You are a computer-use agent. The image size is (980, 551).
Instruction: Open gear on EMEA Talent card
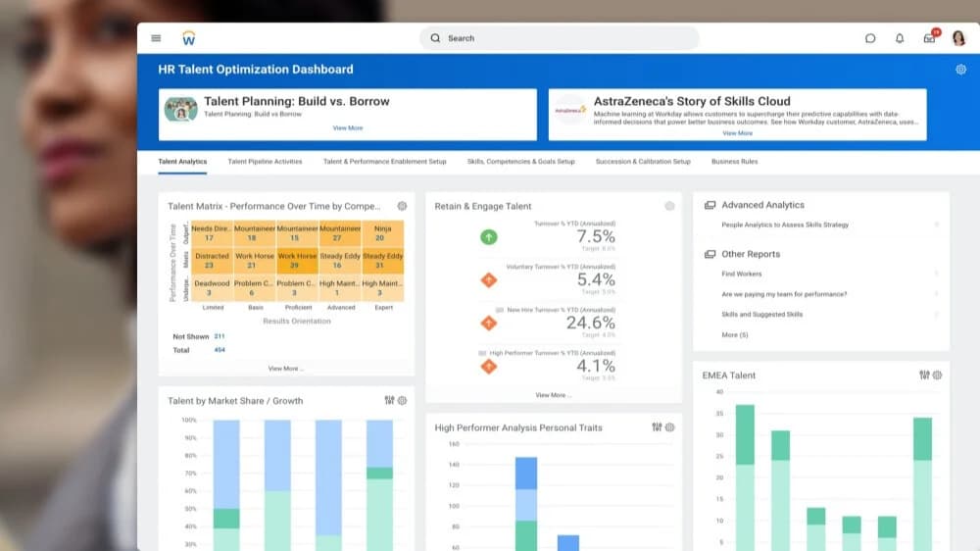pos(938,376)
